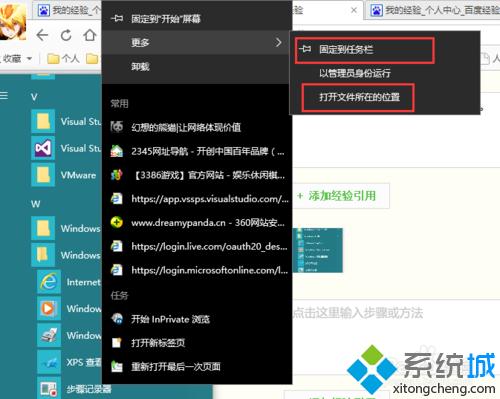
Task: Jump to letter W section header
Action: click(x=36, y=204)
